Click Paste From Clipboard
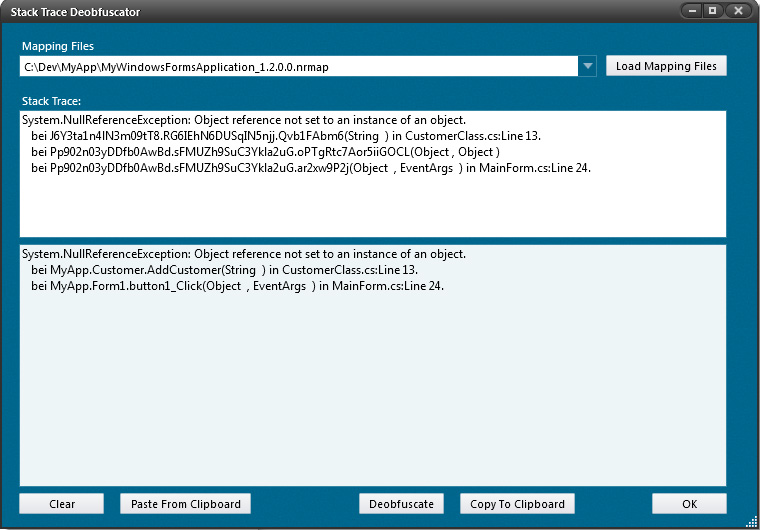760x530 pixels. point(186,504)
